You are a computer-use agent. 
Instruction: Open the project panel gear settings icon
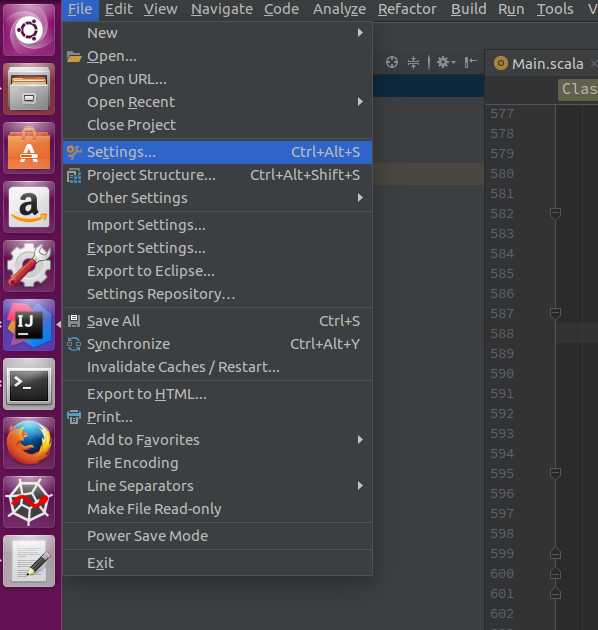pos(445,62)
